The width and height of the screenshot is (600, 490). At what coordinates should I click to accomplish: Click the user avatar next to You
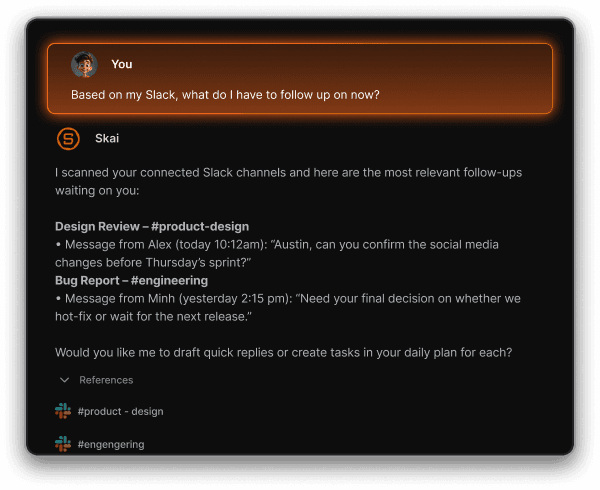tap(84, 65)
